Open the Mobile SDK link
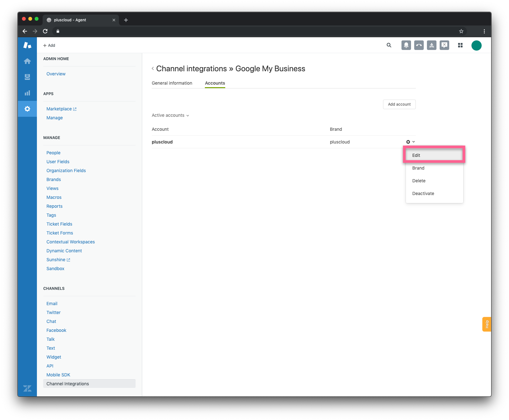This screenshot has height=420, width=509. [x=58, y=375]
